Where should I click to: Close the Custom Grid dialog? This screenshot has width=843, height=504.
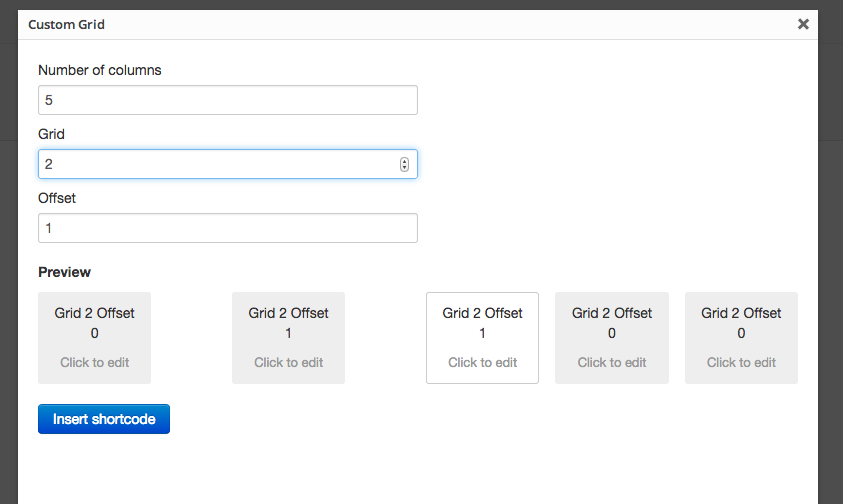click(x=803, y=24)
